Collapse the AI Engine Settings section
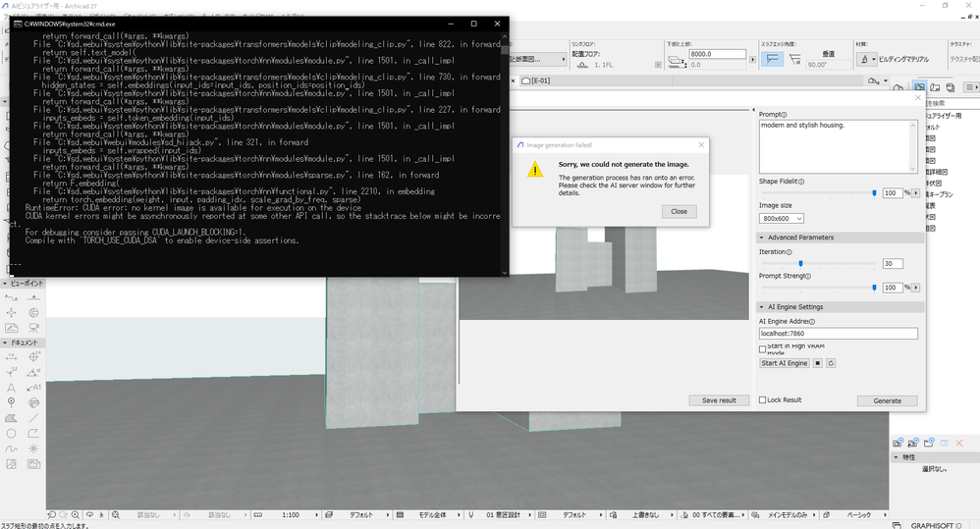The width and height of the screenshot is (980, 529). point(761,306)
